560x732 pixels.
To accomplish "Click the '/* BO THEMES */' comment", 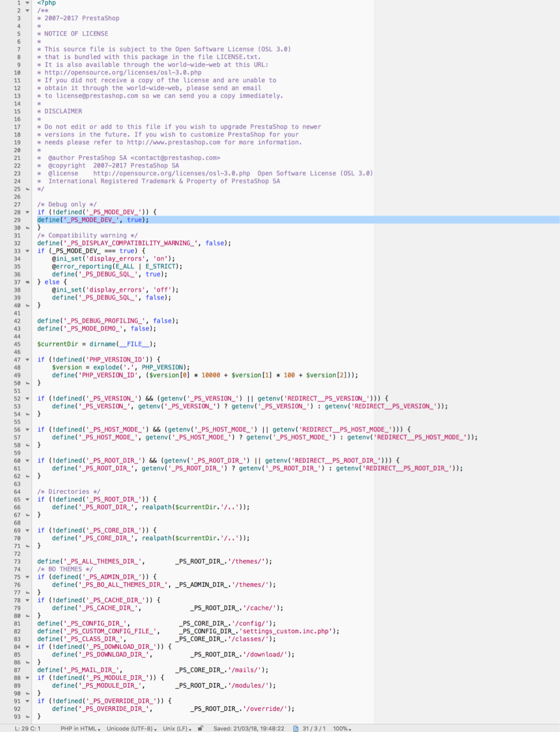I will [x=65, y=569].
